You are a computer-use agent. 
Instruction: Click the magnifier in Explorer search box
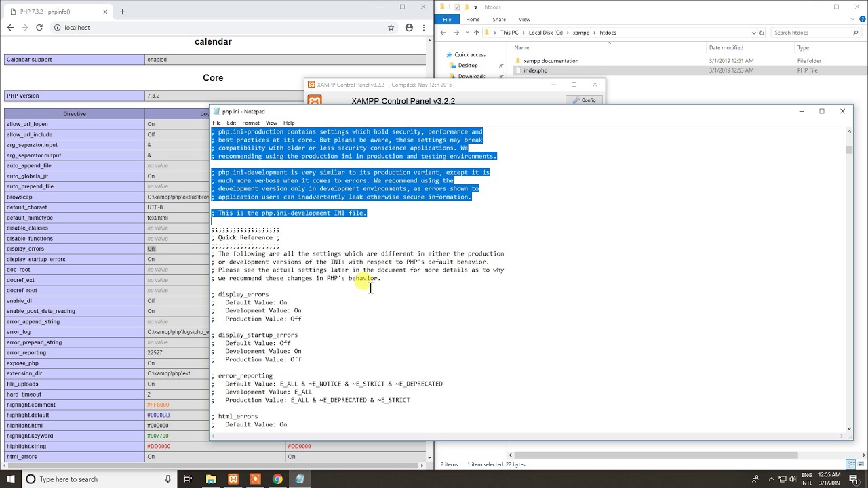856,33
